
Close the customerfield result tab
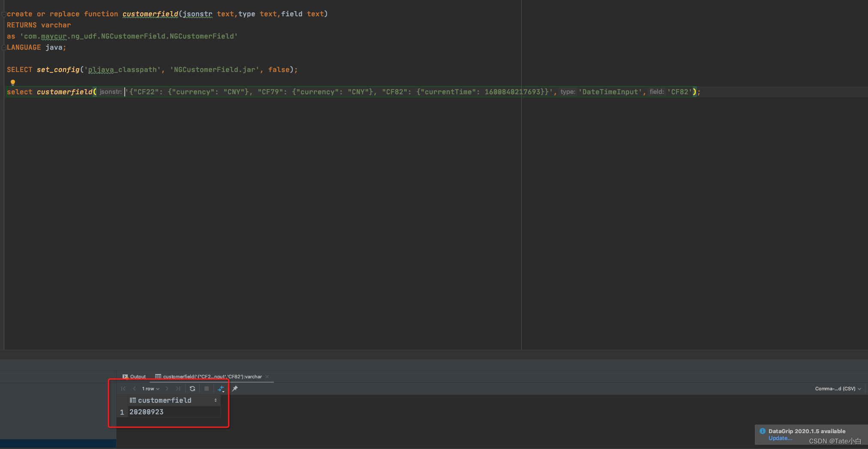tap(267, 377)
